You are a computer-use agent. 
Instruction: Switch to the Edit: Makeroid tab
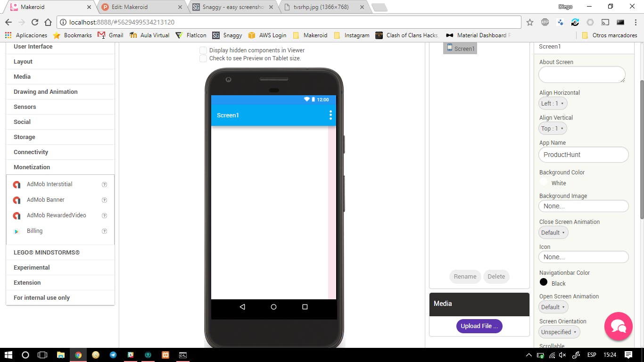(141, 7)
